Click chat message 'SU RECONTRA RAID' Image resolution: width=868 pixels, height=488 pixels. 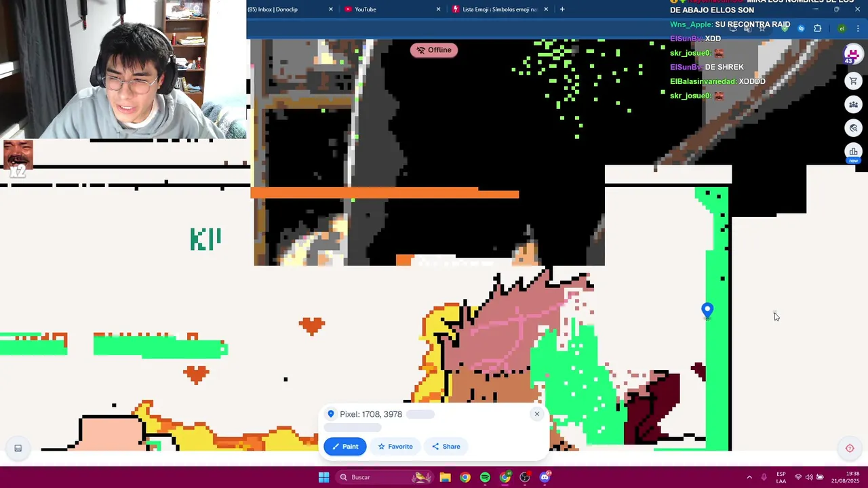(x=753, y=24)
